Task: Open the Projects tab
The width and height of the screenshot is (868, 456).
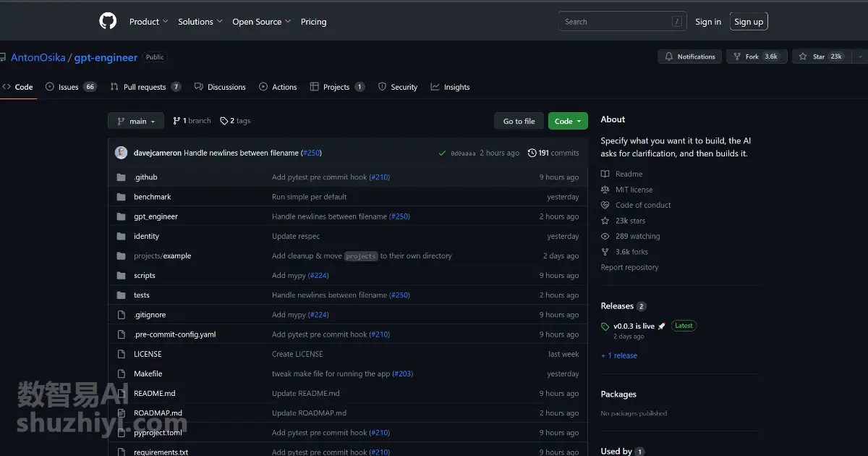Action: pos(337,87)
